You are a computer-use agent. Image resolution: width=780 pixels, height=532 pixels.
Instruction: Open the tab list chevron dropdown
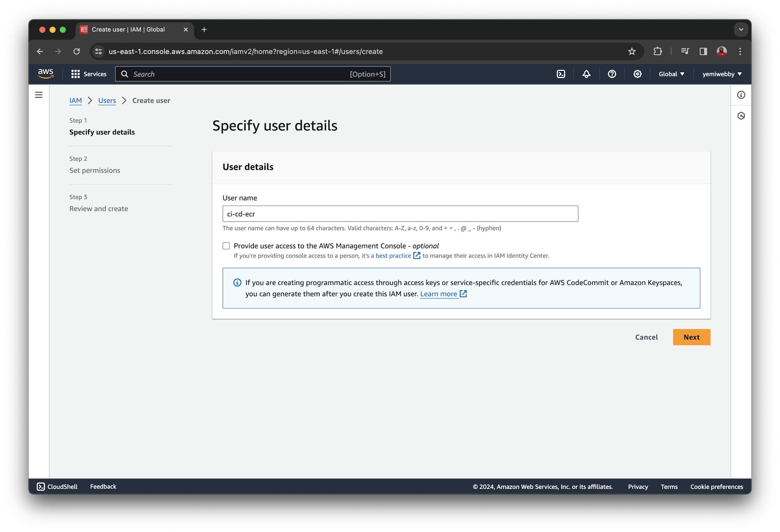tap(741, 30)
